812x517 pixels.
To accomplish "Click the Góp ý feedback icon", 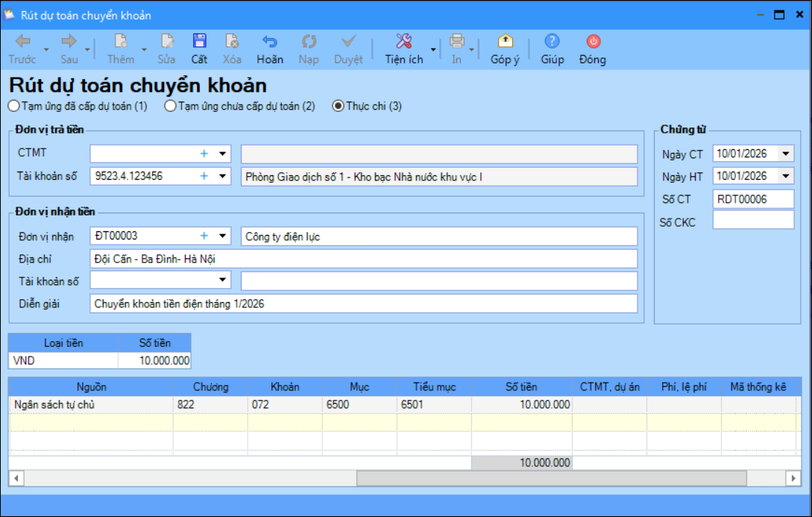I will 505,42.
